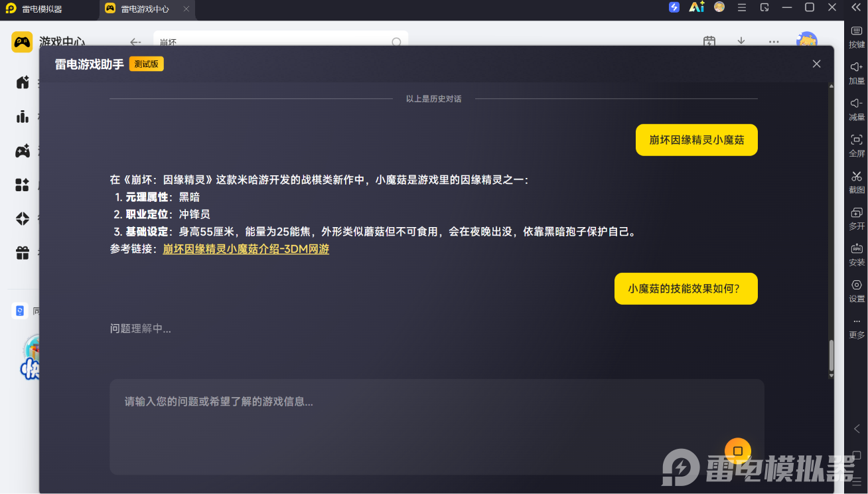Click the 职业定位：冲锋员 line
The image size is (868, 494).
(163, 214)
